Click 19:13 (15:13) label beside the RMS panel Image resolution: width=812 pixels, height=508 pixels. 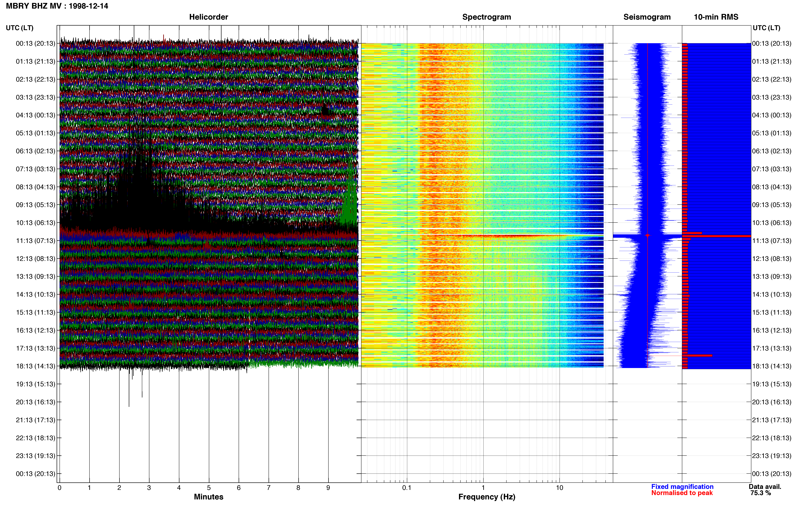(x=772, y=384)
